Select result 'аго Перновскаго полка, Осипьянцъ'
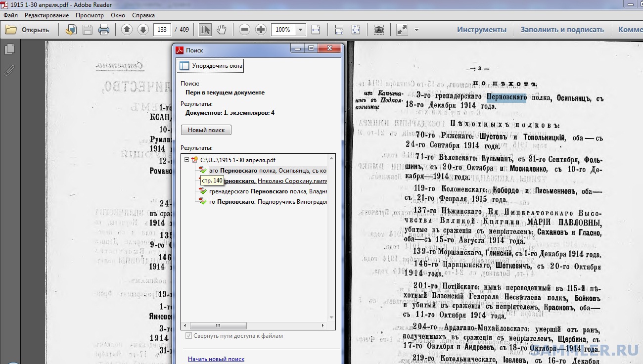 click(x=268, y=171)
